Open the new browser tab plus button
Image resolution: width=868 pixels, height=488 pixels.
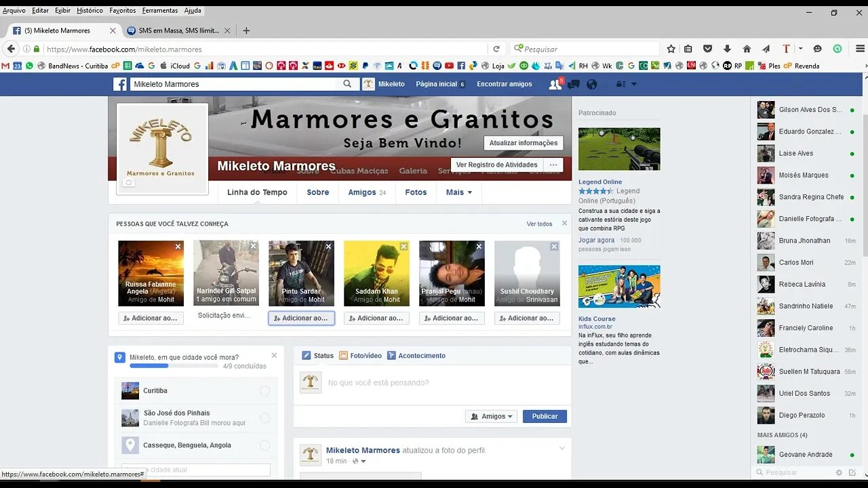pos(246,30)
